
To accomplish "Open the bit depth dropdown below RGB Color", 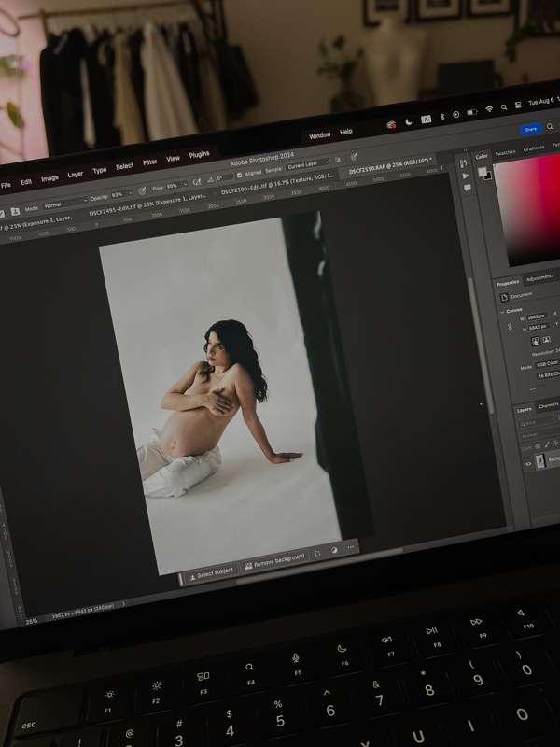I will (549, 376).
